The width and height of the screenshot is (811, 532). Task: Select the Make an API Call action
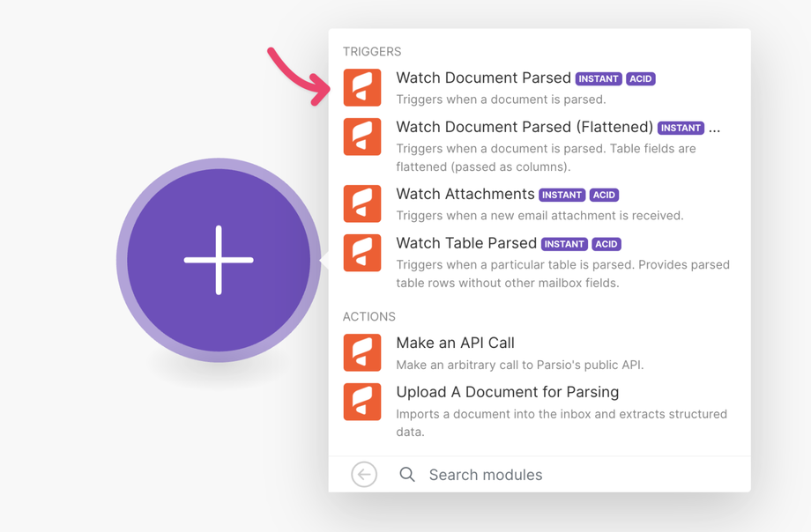[539, 352]
